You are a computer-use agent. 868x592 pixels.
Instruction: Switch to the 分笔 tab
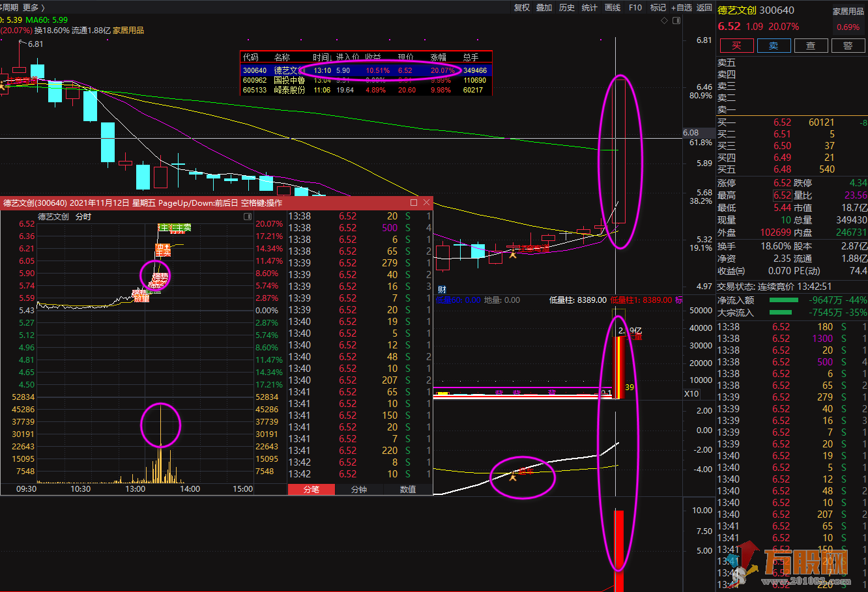311,489
